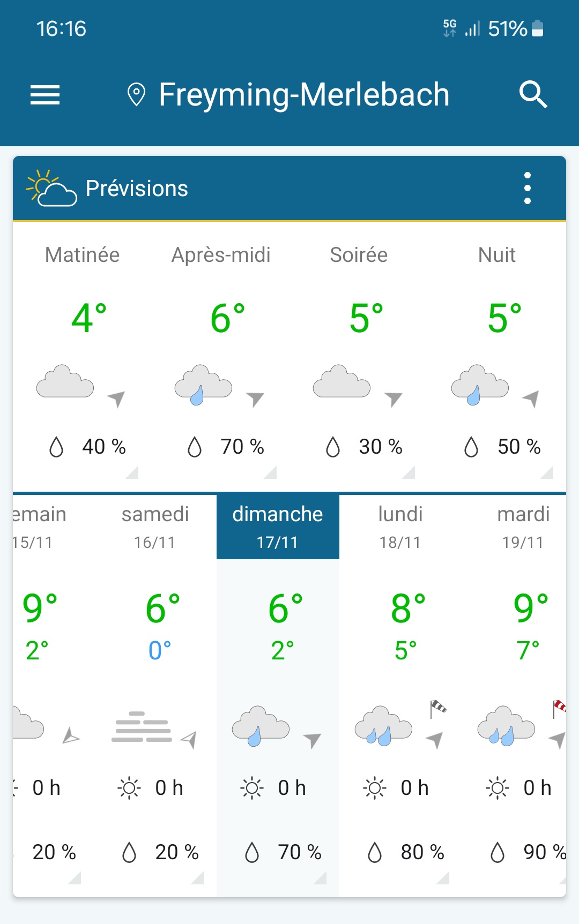Tap mardi's red wind sock warning icon

coord(559,708)
